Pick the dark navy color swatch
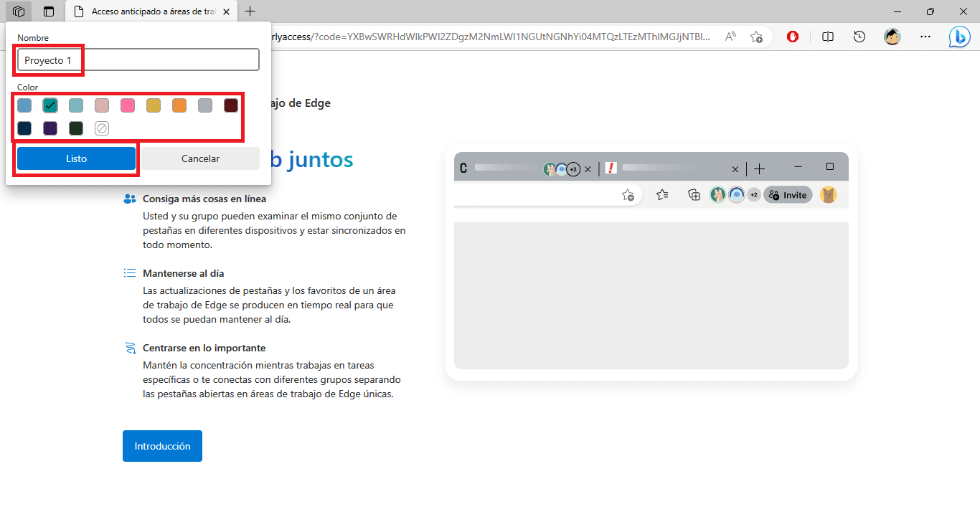Screen dimensions: 980x522 click(x=24, y=128)
